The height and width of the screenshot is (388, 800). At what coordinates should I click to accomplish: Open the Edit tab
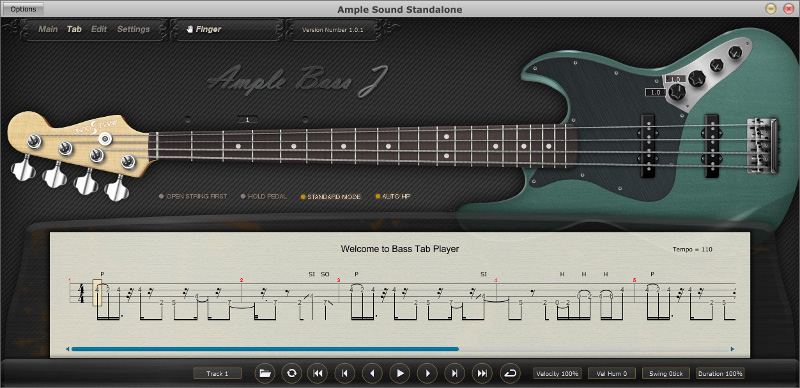(x=99, y=29)
